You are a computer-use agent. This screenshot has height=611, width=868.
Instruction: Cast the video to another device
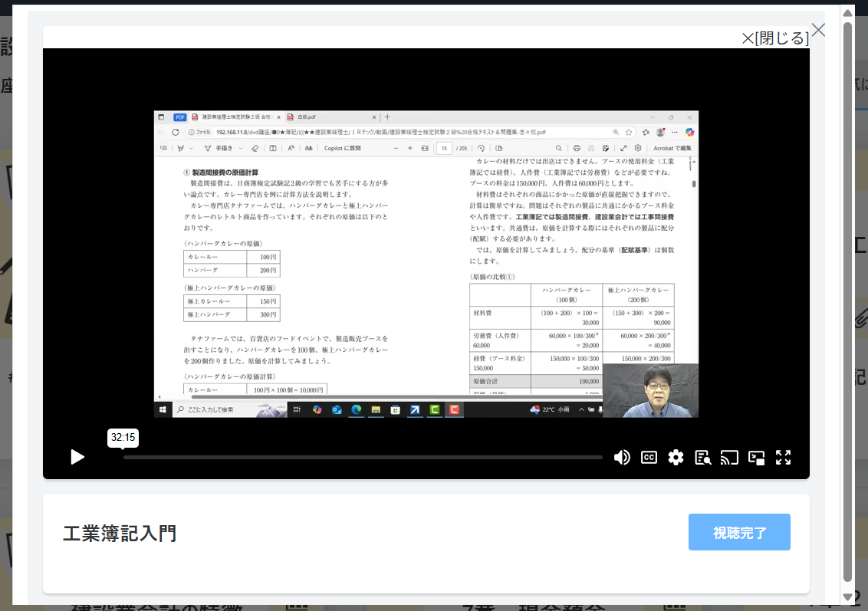point(729,458)
